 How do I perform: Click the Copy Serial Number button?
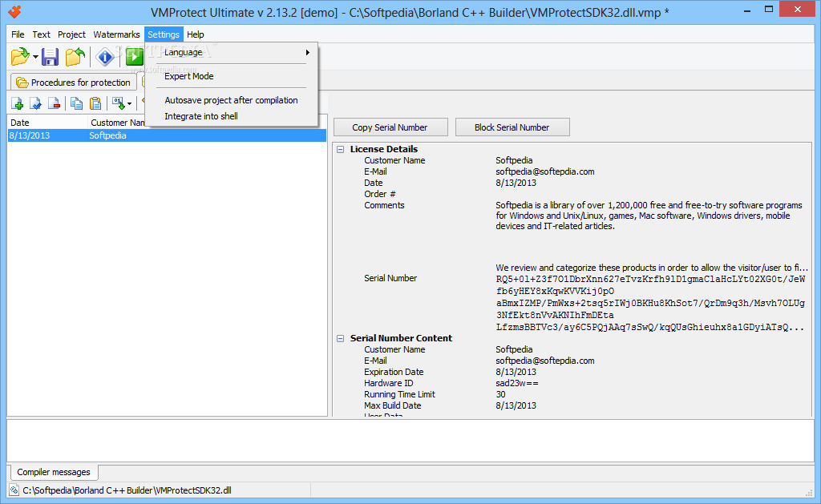click(x=390, y=127)
